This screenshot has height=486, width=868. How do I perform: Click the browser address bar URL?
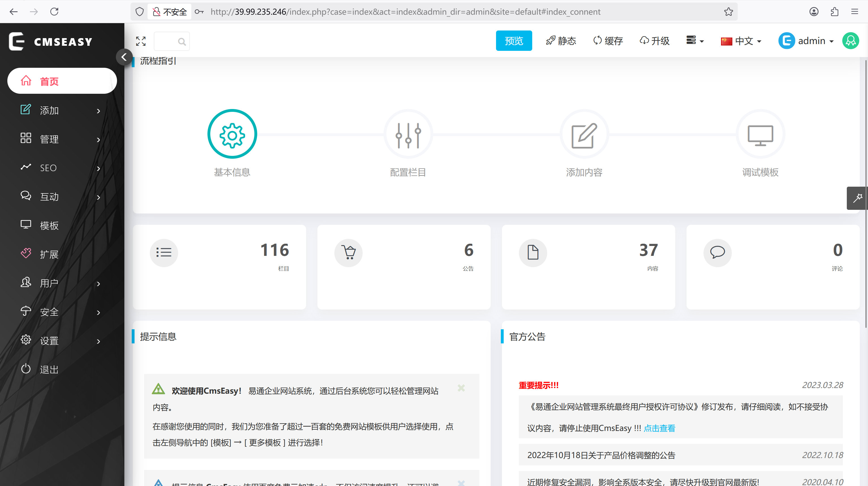[405, 12]
